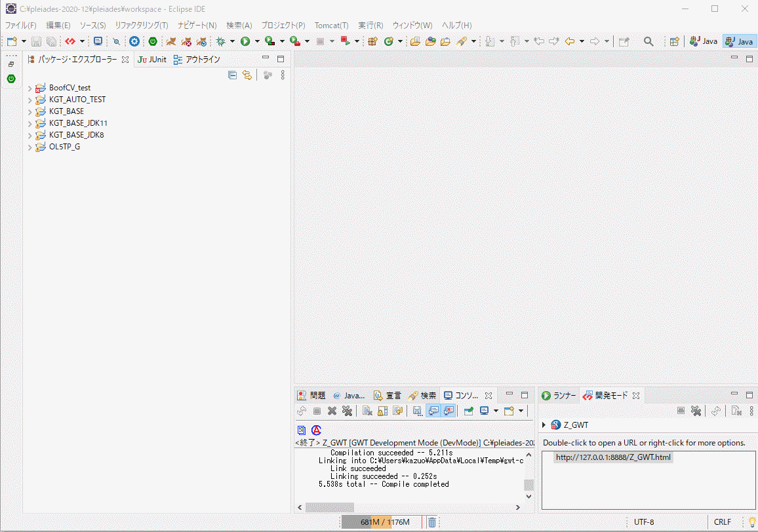Click the 681M/1176M heap status gauge

382,522
